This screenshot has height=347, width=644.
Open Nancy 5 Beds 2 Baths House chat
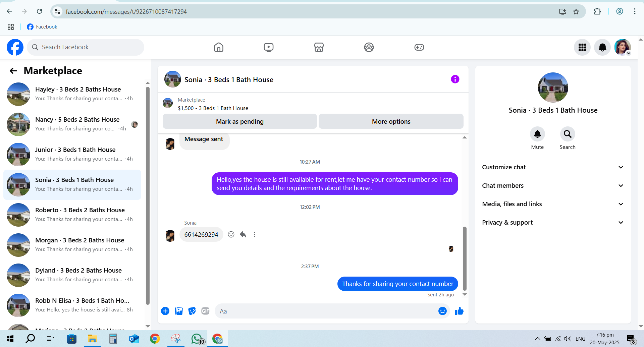coord(72,124)
